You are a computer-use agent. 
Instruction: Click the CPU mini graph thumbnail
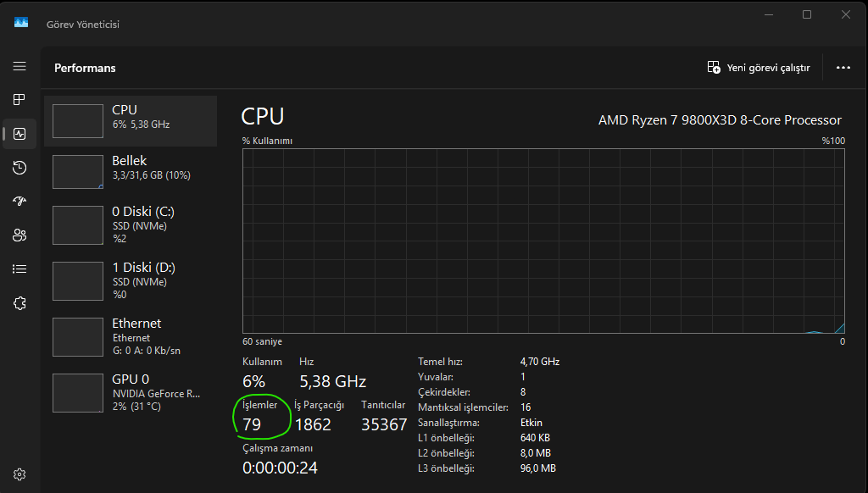[x=77, y=120]
